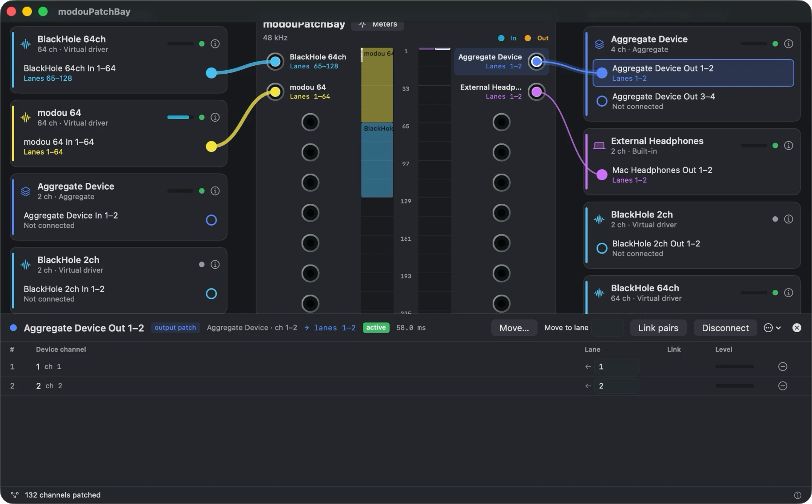Toggle the Aggregate Device In 1–2 port
Viewport: 812px width, 504px height.
tap(211, 220)
